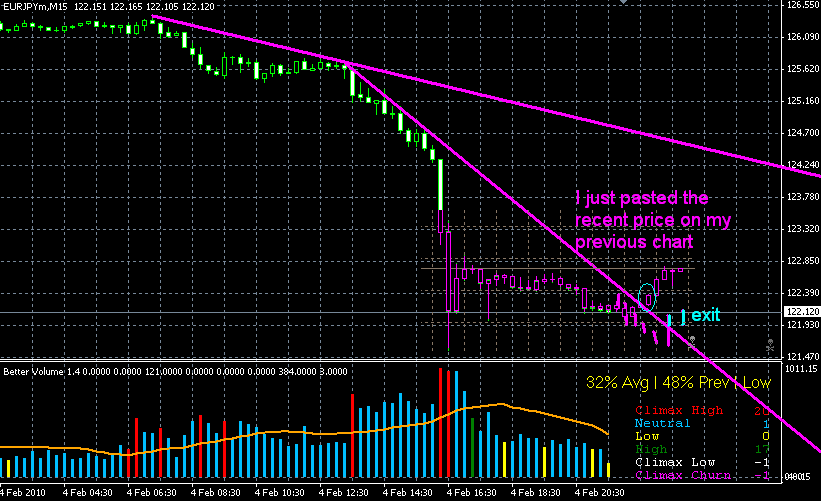Click the '4 Feb 12:30' time axis label
This screenshot has width=821, height=501.
coord(343,493)
